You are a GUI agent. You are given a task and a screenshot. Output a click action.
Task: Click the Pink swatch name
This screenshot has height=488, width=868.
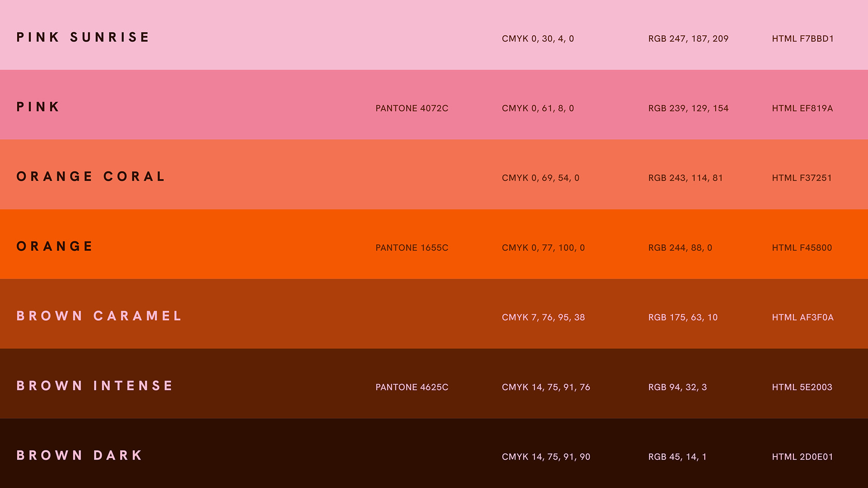(x=38, y=107)
